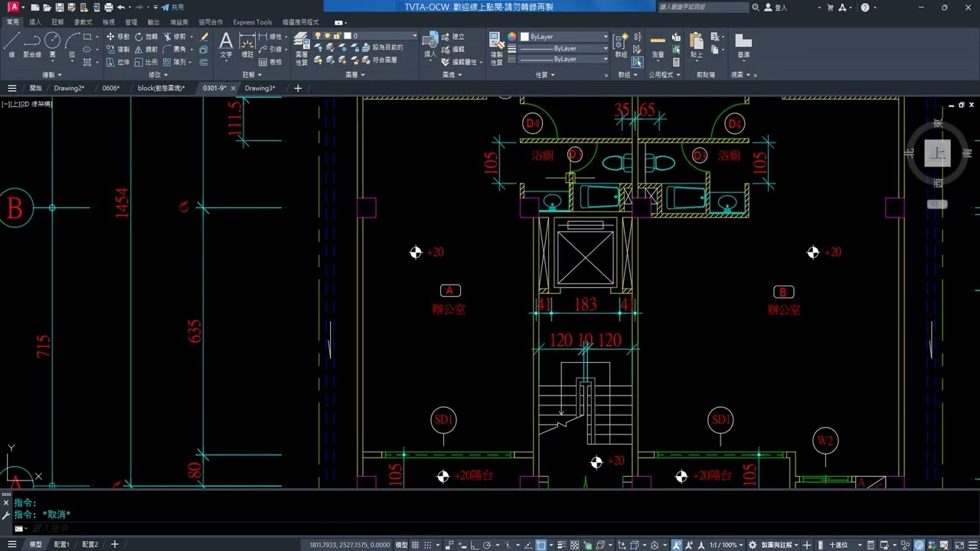
Task: Select the Arc (弧) draw tool
Action: click(72, 44)
